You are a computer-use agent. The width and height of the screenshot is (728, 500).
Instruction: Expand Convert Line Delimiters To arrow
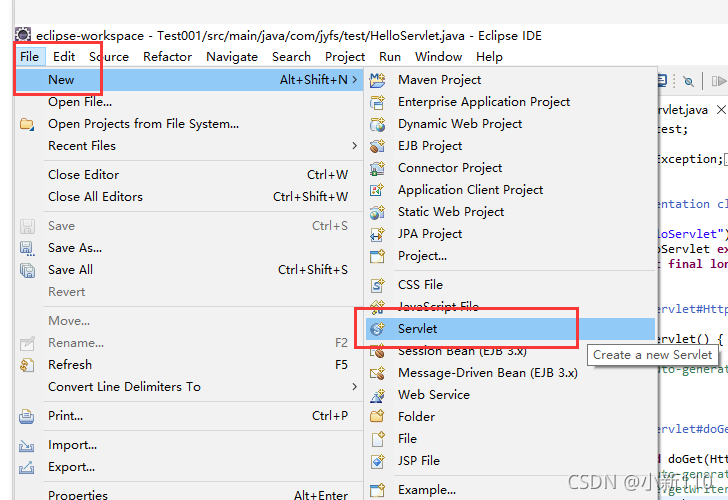point(355,387)
